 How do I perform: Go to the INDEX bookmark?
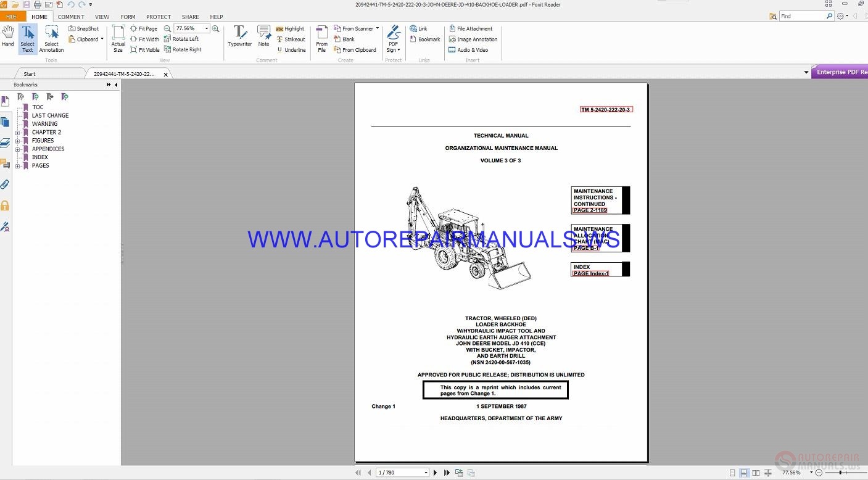(40, 157)
